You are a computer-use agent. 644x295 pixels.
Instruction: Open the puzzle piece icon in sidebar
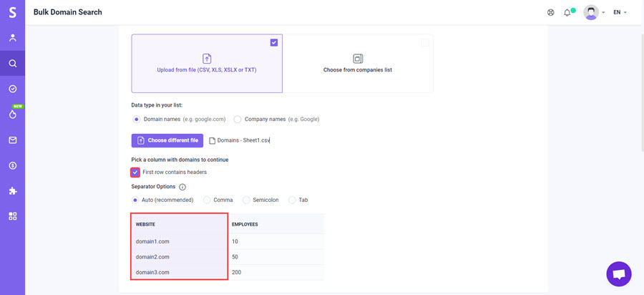click(x=12, y=191)
